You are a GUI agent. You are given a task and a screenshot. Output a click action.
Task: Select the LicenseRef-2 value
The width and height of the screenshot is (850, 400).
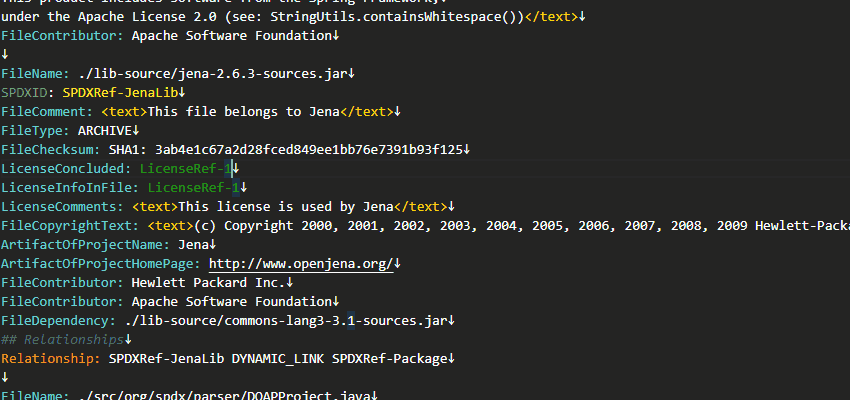pyautogui.click(x=186, y=168)
